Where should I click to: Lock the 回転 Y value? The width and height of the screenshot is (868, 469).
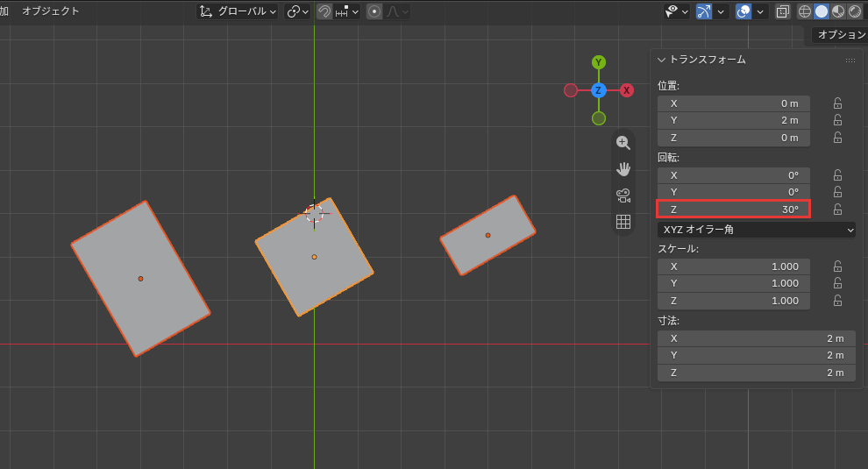pyautogui.click(x=837, y=192)
